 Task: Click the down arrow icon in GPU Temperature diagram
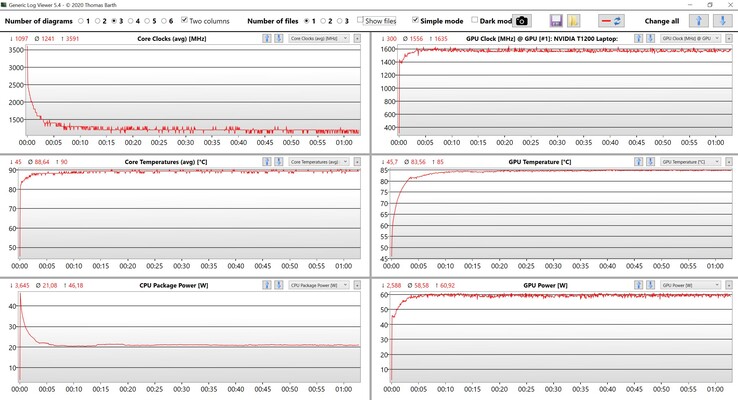650,162
